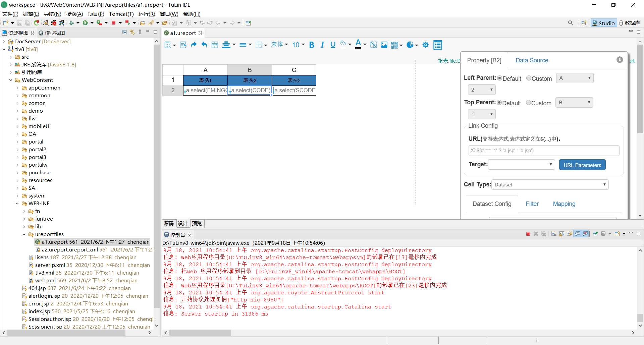Open the font size 10 dropdown

tap(298, 45)
